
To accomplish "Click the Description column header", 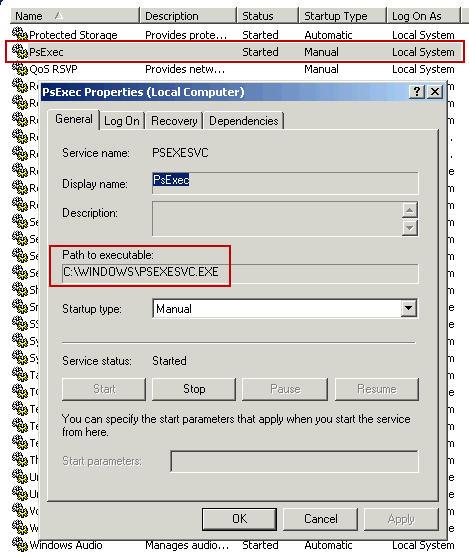I will 188,16.
